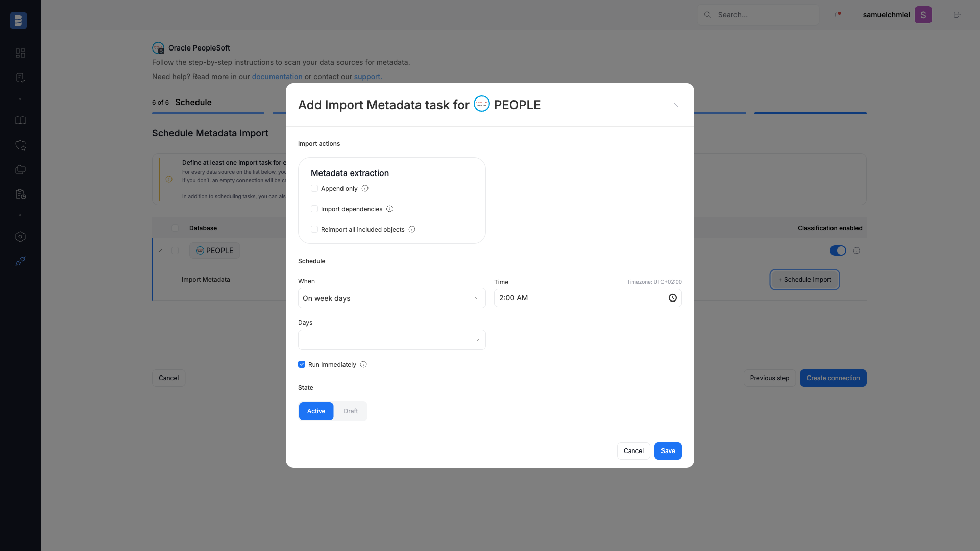Click info icon beside classification toggle
980x551 pixels.
pyautogui.click(x=856, y=251)
